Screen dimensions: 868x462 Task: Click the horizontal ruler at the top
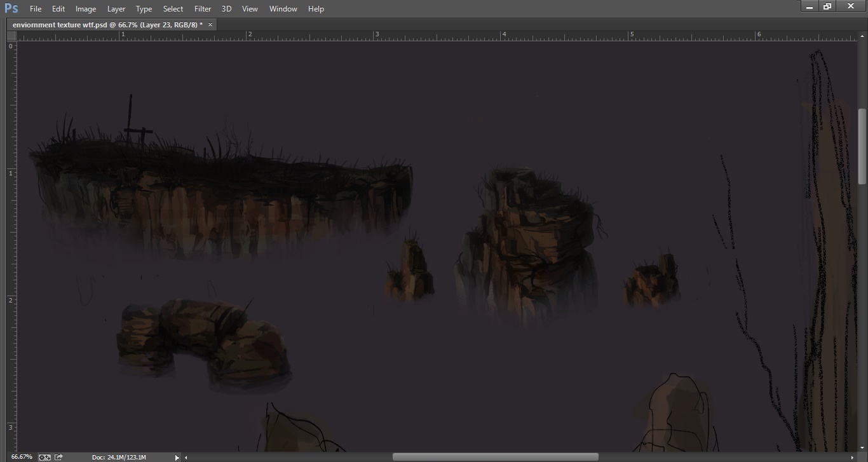437,36
